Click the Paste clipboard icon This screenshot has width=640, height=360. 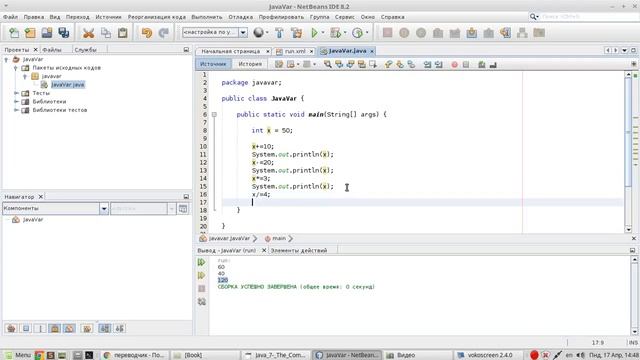coord(122,33)
